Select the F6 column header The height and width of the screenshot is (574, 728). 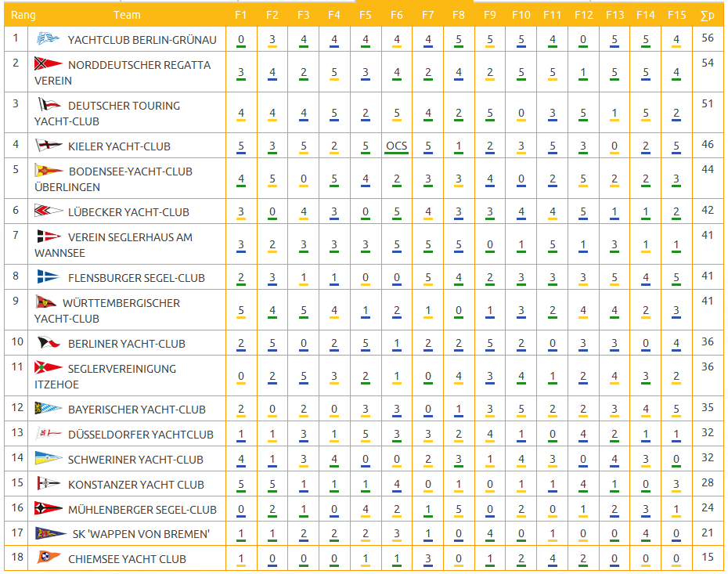coord(397,15)
